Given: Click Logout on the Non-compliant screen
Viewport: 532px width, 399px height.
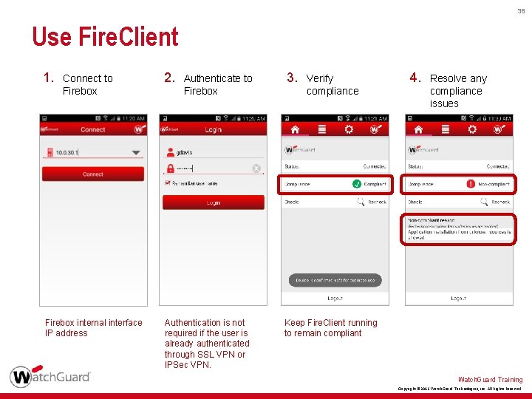Looking at the screenshot, I should click(x=458, y=299).
